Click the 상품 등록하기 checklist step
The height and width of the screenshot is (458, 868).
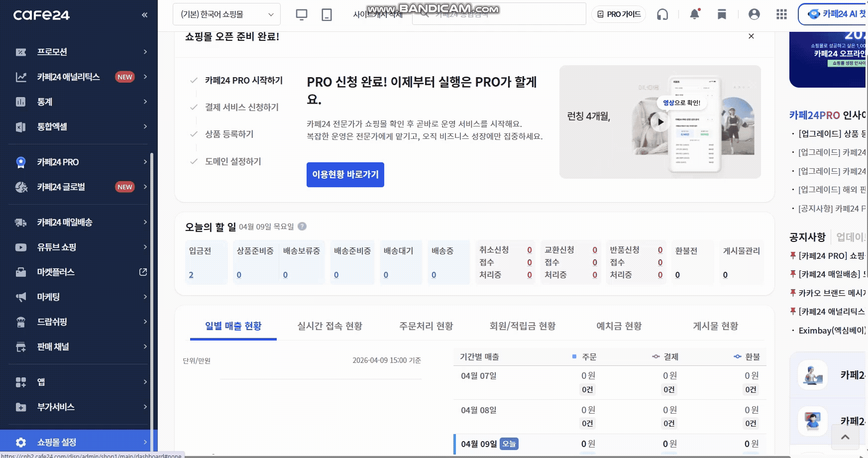(229, 134)
